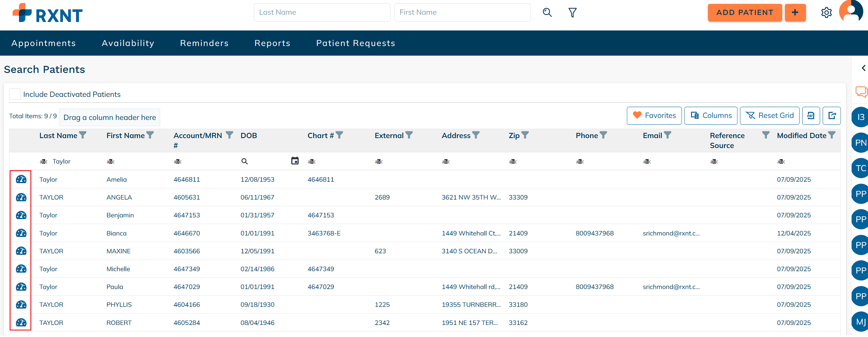Viewport: 868px width, 337px height.
Task: Go to the Appointments tab
Action: (x=44, y=43)
